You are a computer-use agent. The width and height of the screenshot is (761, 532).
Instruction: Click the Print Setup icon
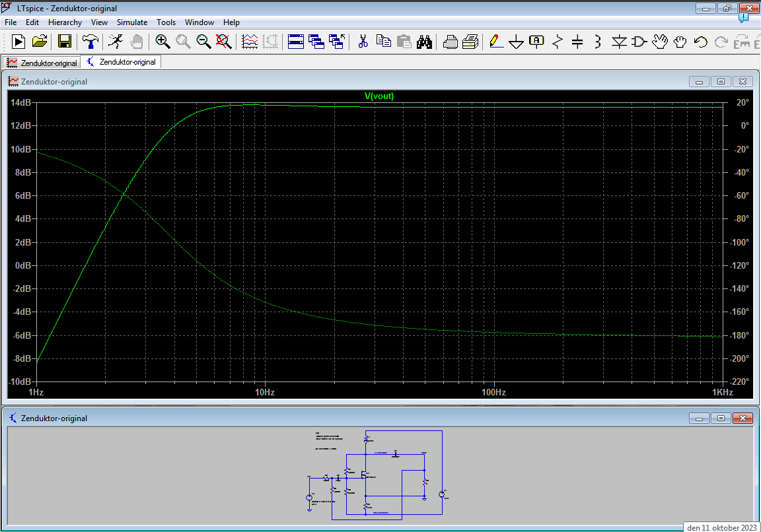(x=470, y=42)
